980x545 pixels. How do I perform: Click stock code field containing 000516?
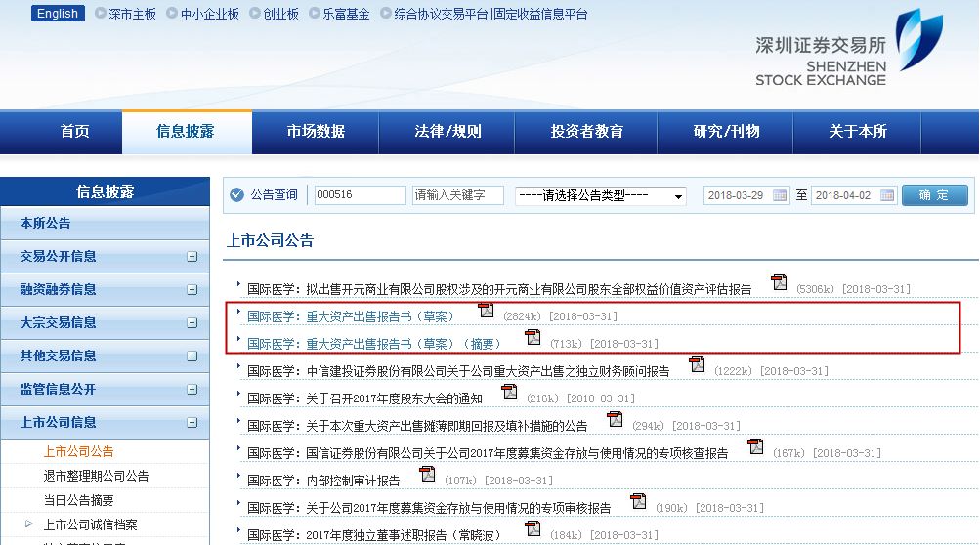pos(360,195)
